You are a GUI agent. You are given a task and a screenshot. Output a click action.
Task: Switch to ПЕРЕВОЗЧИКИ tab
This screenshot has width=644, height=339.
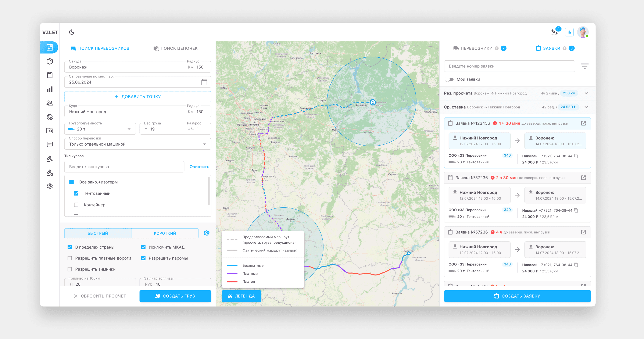[x=476, y=48]
